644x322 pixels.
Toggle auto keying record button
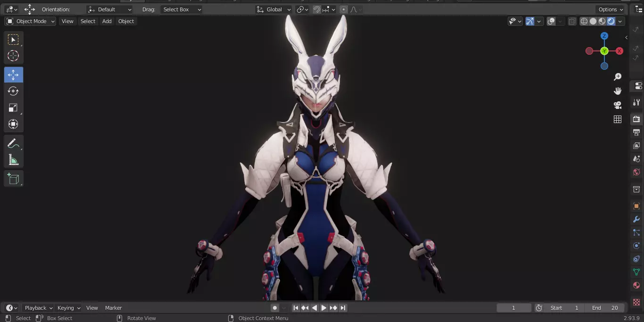coord(275,308)
